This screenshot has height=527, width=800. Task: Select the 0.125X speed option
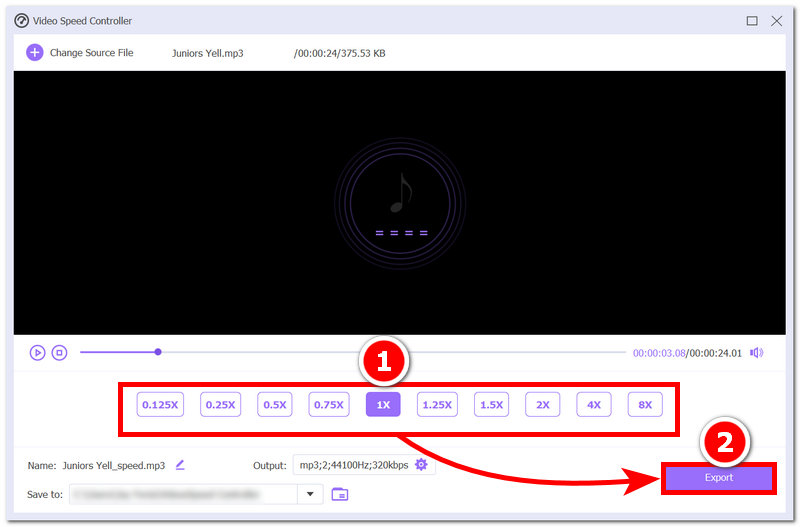[x=160, y=405]
